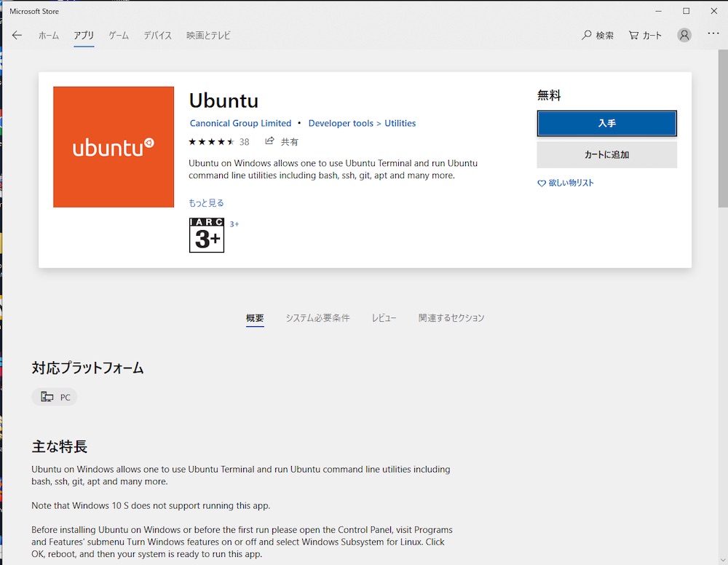728x565 pixels.
Task: Click the カートに追加 button
Action: [607, 154]
